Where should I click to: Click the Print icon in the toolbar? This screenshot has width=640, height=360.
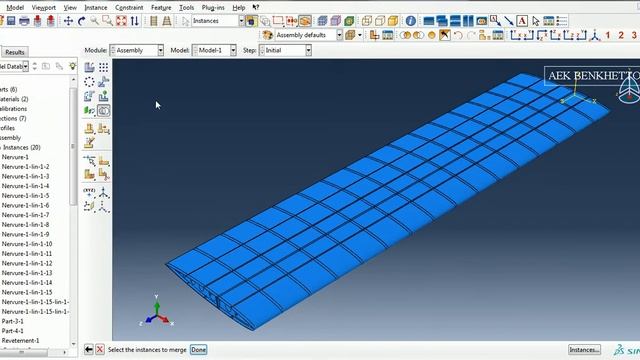click(24, 21)
